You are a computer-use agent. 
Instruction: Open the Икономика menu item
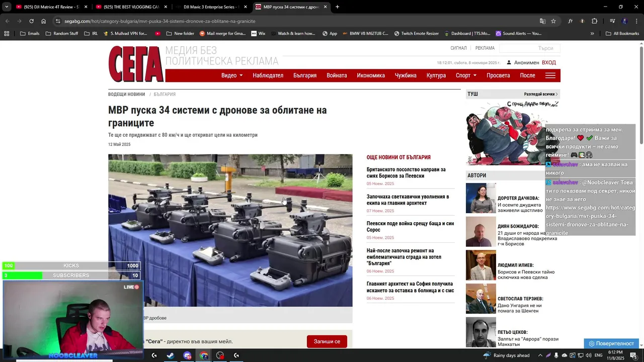pyautogui.click(x=371, y=75)
